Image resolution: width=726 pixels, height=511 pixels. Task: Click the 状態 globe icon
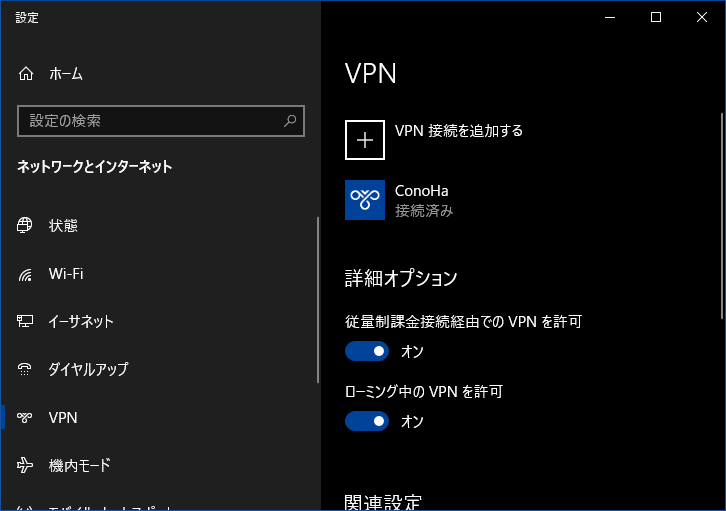pyautogui.click(x=25, y=225)
